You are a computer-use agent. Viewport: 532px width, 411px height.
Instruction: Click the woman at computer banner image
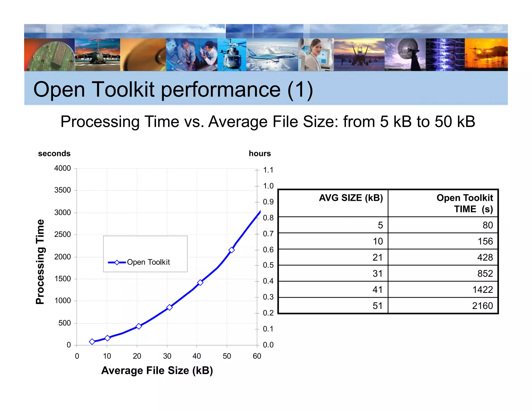pos(316,55)
